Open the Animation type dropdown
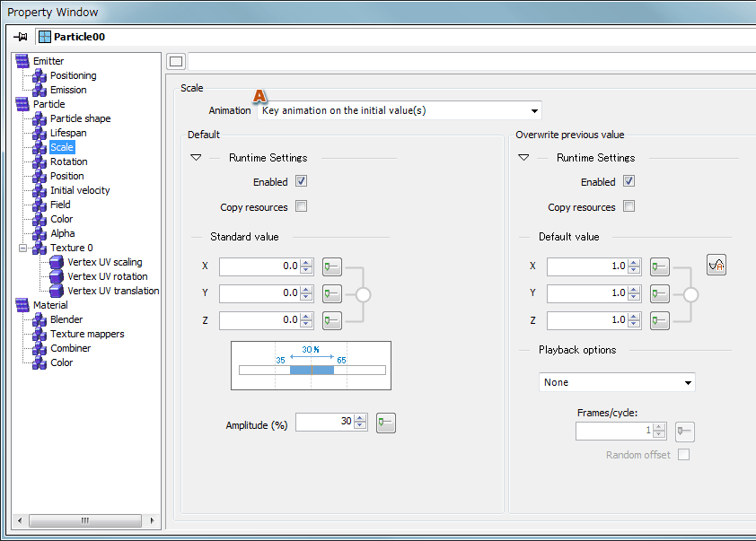The height and width of the screenshot is (541, 756). pyautogui.click(x=400, y=110)
